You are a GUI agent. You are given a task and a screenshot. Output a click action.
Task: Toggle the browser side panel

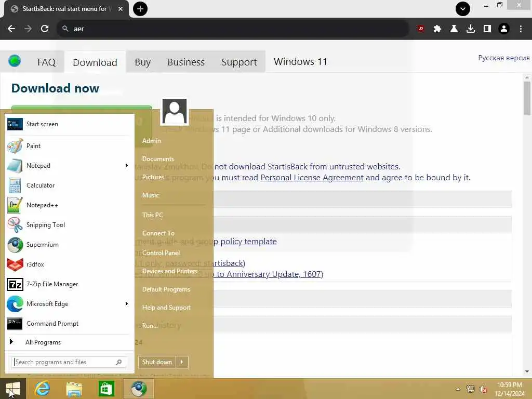tap(487, 29)
